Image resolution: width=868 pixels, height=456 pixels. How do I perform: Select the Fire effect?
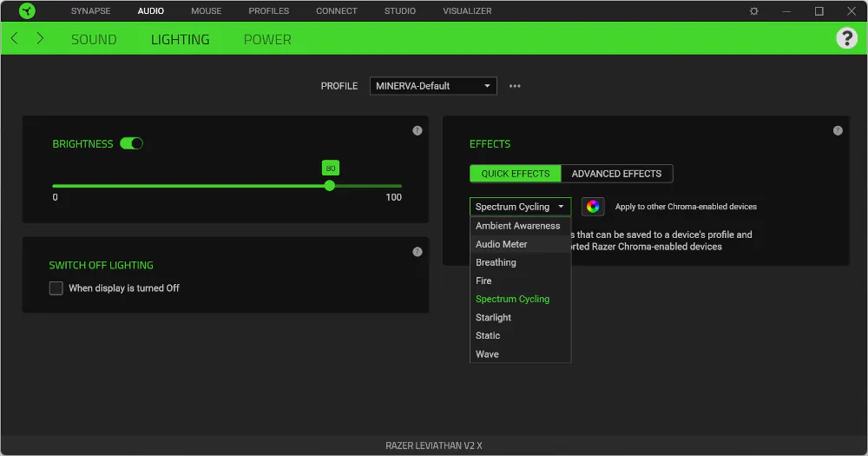click(x=520, y=281)
